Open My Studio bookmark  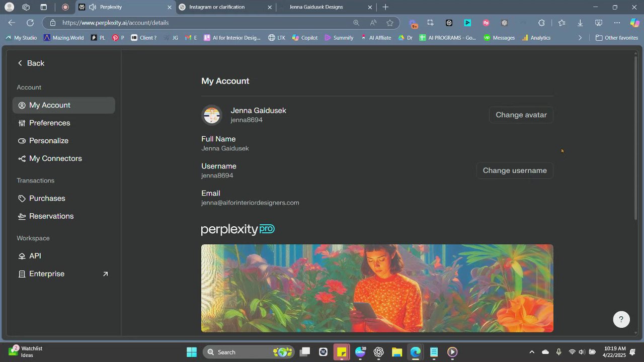click(21, 38)
